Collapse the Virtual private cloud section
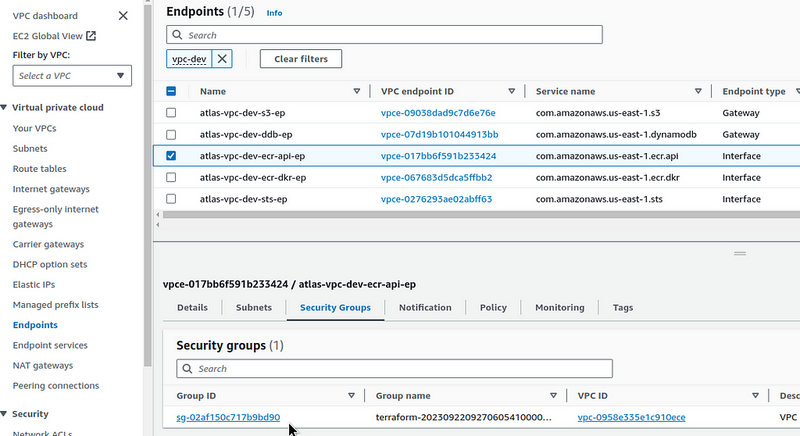This screenshot has height=436, width=800. pyautogui.click(x=4, y=107)
